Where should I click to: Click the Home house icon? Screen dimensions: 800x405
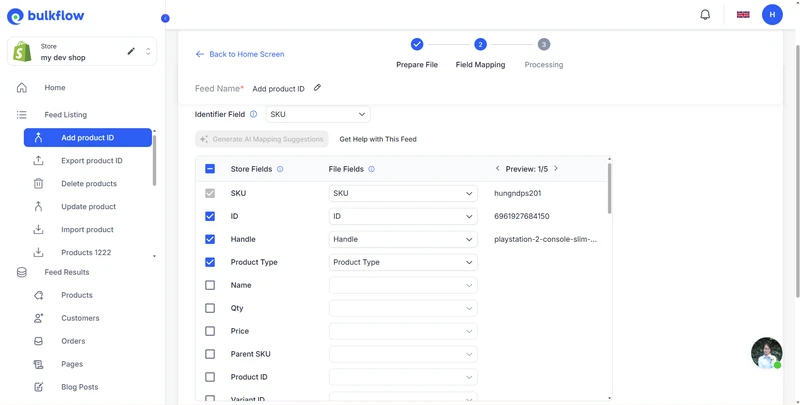click(21, 88)
